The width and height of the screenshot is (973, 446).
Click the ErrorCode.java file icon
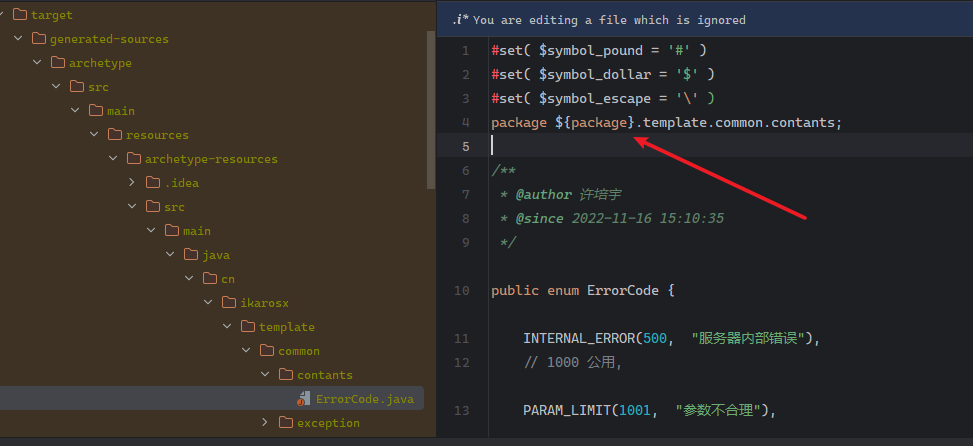(x=303, y=399)
